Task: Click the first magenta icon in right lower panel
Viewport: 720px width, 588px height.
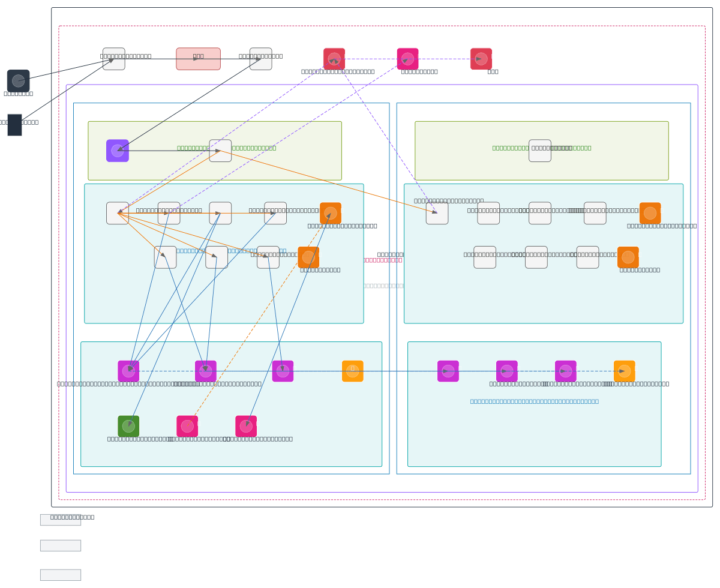Action: pyautogui.click(x=448, y=371)
